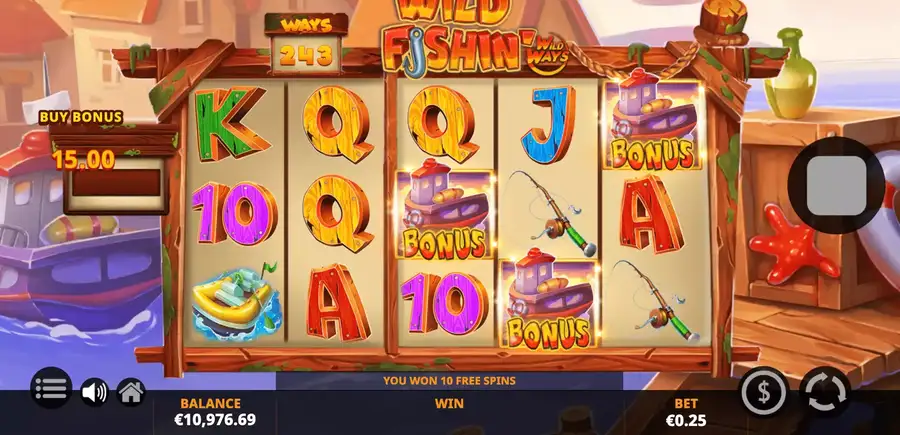This screenshot has width=900, height=435.
Task: Stop the spin with gray square button
Action: point(836,185)
